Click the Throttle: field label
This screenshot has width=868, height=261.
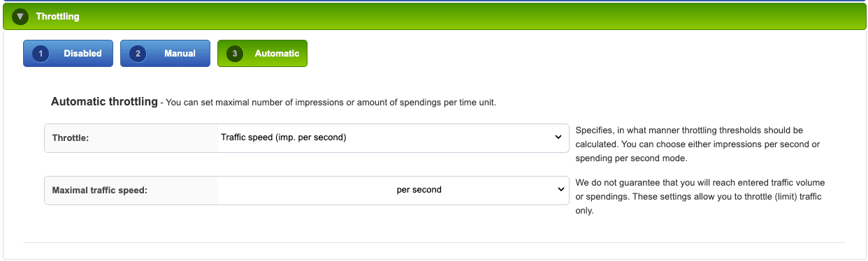[71, 138]
